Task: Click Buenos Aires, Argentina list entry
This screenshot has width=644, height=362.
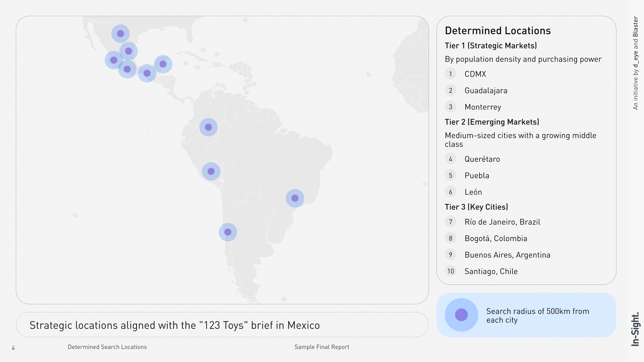Action: coord(507,255)
